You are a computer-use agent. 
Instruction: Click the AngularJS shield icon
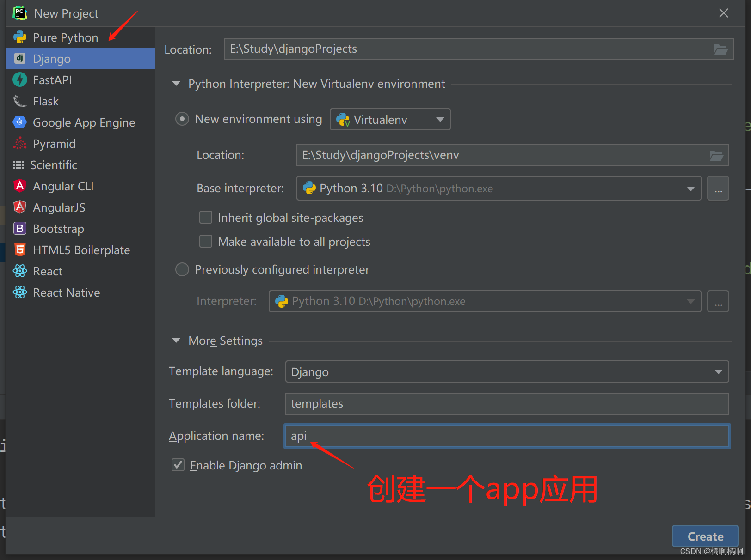pyautogui.click(x=20, y=207)
